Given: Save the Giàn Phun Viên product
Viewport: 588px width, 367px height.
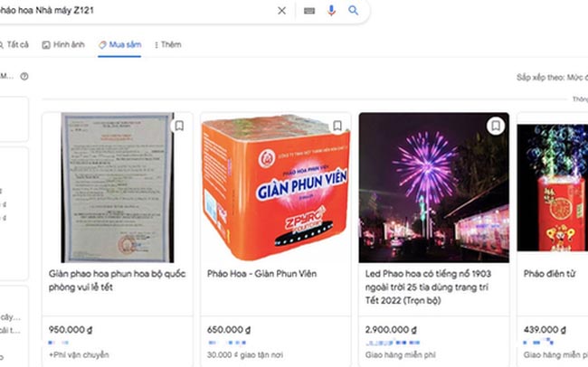Looking at the screenshot, I should (x=337, y=126).
